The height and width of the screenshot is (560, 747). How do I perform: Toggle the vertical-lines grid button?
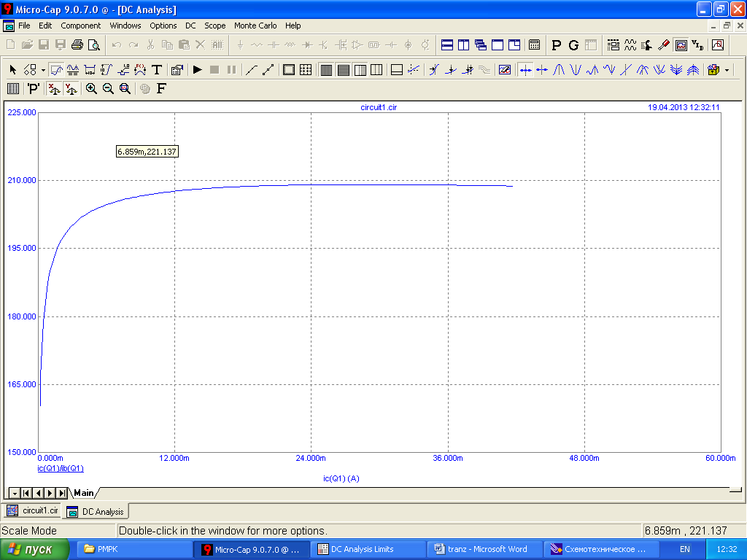pos(326,70)
